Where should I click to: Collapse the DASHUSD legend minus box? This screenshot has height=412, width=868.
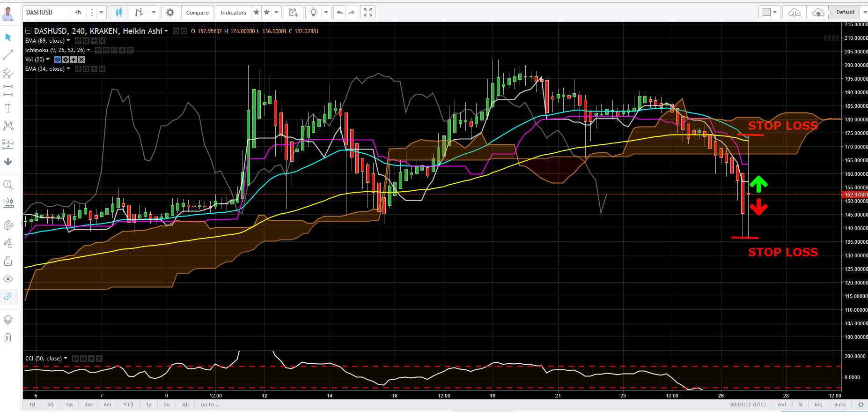pos(28,31)
